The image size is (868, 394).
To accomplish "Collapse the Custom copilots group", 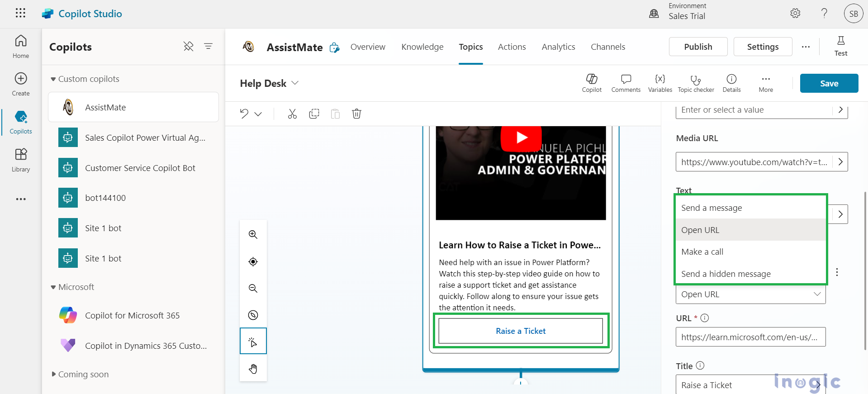I will [53, 79].
